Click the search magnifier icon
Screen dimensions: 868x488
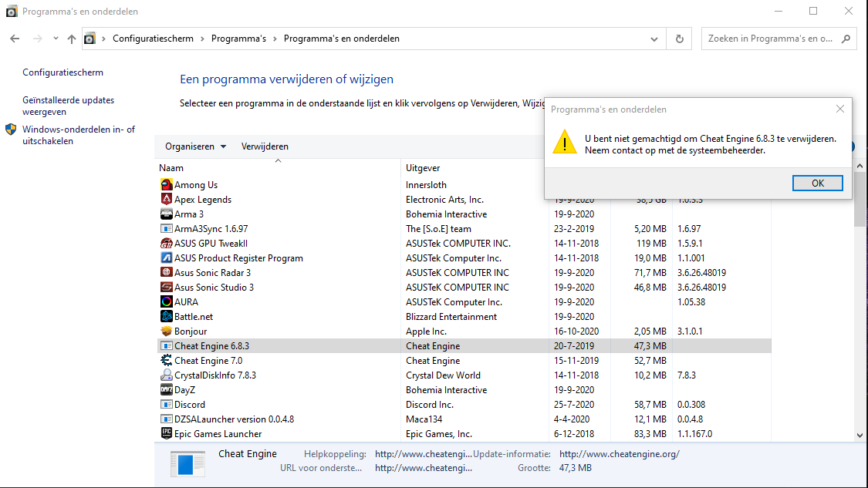click(846, 39)
